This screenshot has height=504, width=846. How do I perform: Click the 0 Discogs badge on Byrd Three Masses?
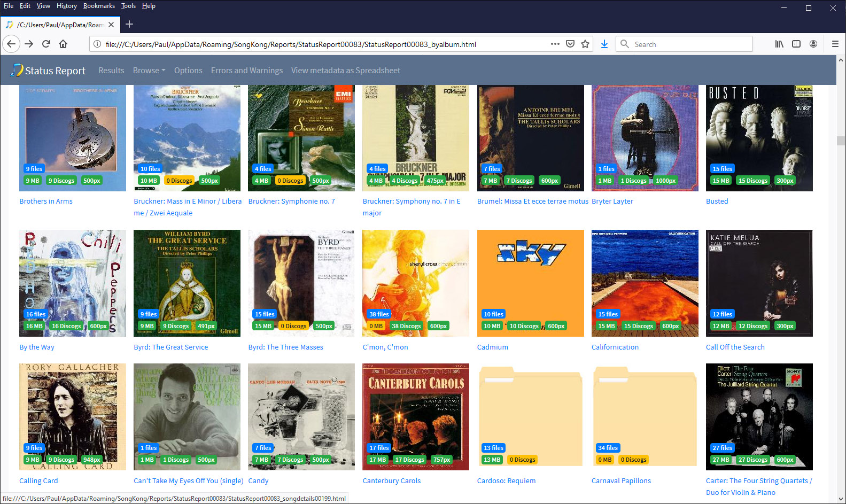294,326
